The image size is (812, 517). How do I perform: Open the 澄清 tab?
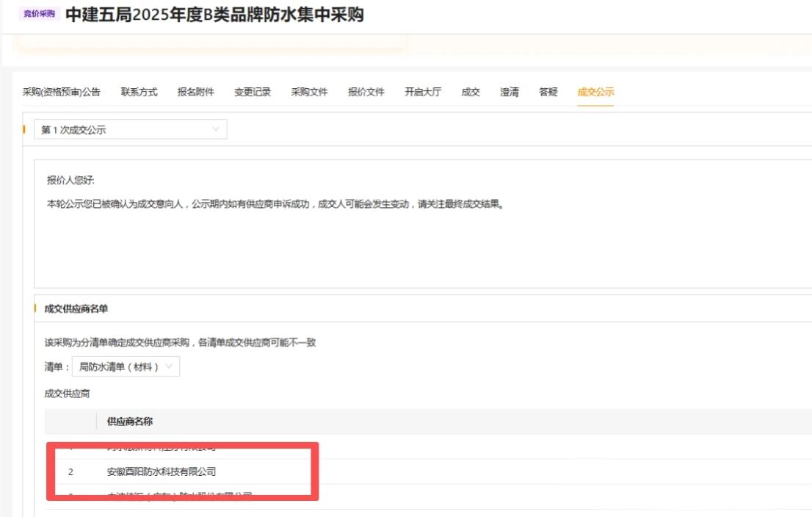[510, 92]
